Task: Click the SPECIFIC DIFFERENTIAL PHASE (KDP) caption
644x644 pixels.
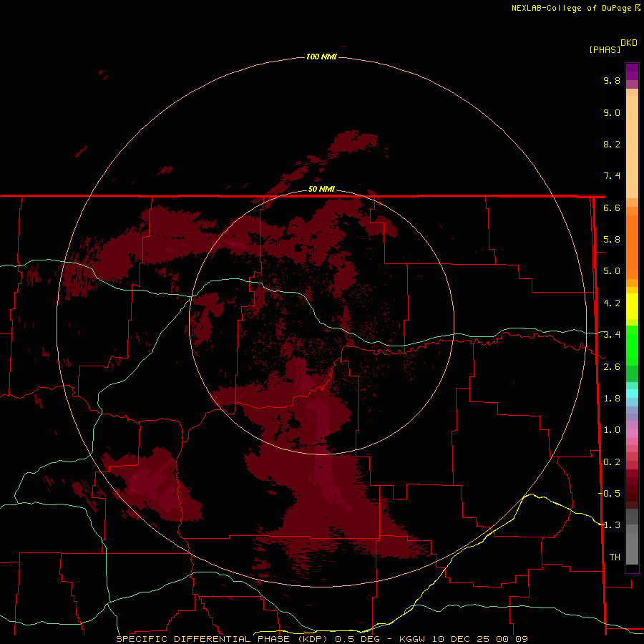Action: tap(223, 639)
